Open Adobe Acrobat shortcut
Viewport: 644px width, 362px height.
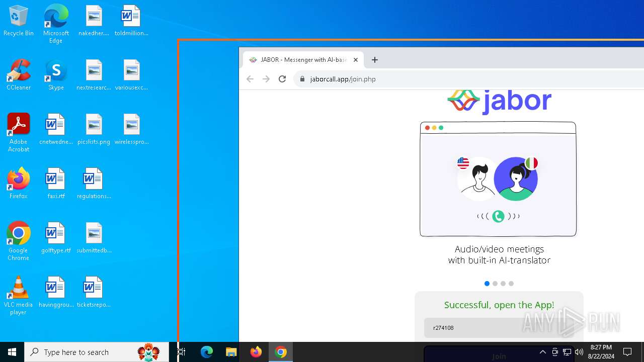(19, 133)
